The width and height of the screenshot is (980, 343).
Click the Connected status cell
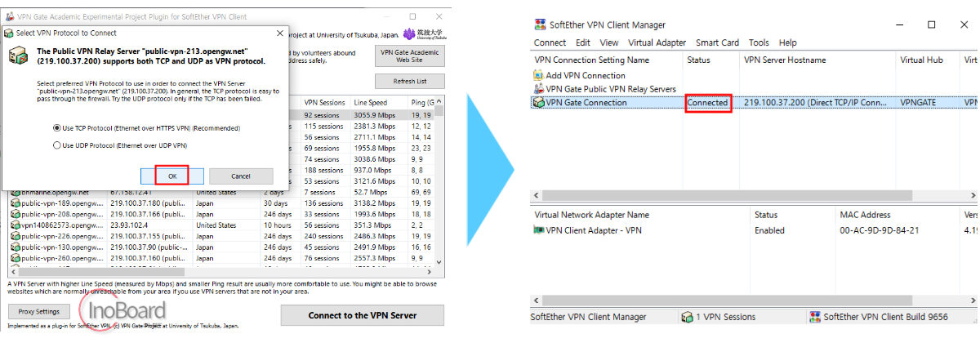point(707,102)
